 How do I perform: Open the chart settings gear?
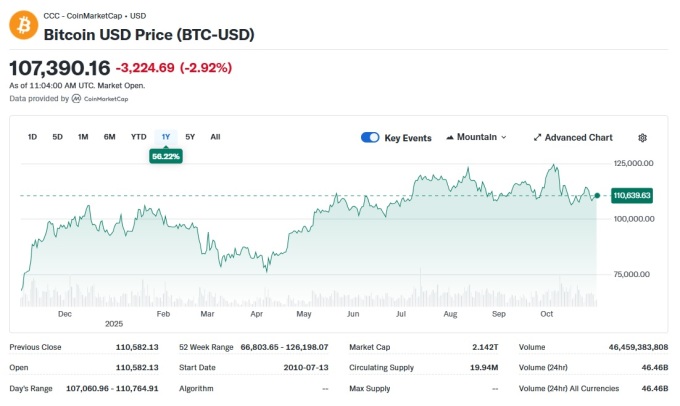coord(642,137)
